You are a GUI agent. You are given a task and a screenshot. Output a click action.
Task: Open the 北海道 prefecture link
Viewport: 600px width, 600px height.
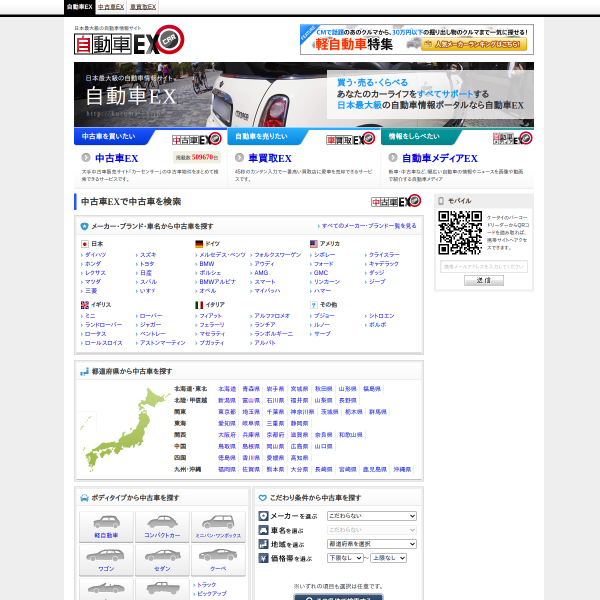click(x=227, y=388)
